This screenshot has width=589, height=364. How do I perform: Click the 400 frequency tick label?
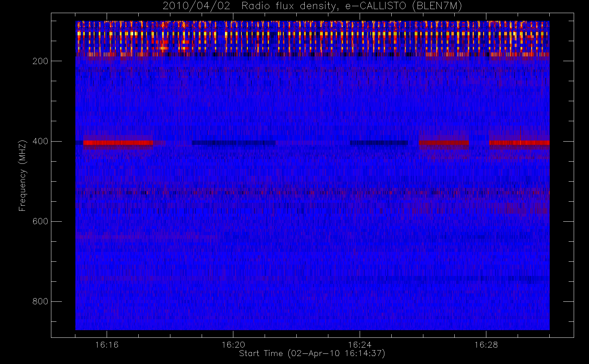(40, 141)
